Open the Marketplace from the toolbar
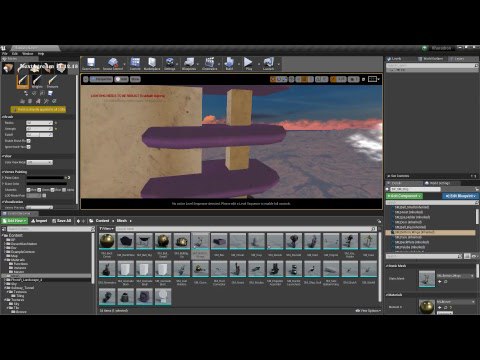 pyautogui.click(x=152, y=63)
